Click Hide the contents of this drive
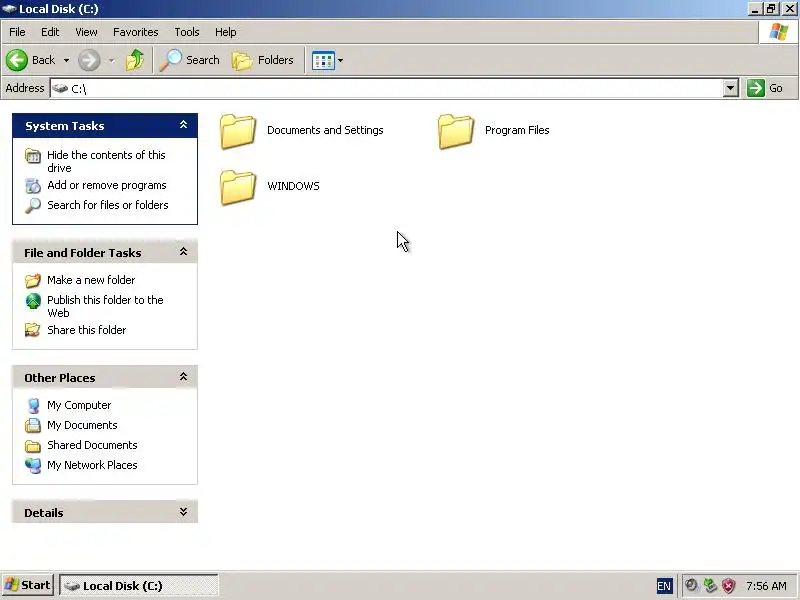The height and width of the screenshot is (600, 800). click(106, 161)
